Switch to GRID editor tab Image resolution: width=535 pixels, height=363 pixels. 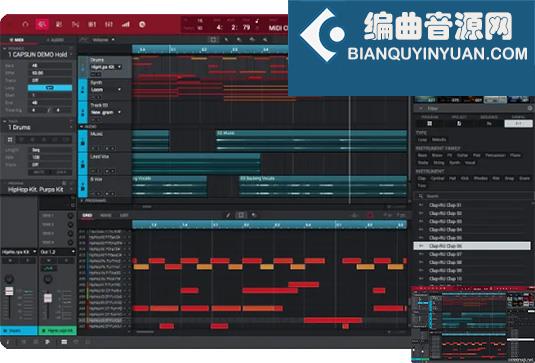click(87, 215)
